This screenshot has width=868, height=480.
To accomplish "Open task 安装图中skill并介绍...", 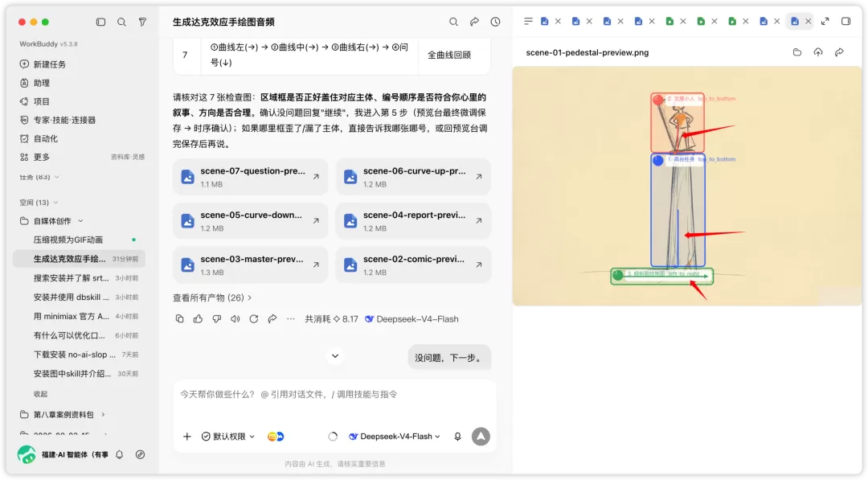I will point(79,374).
